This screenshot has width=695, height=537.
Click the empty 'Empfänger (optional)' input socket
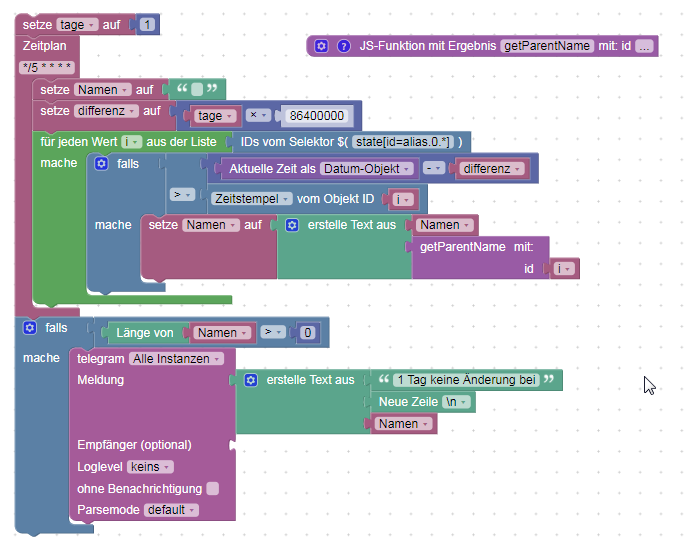pyautogui.click(x=232, y=445)
